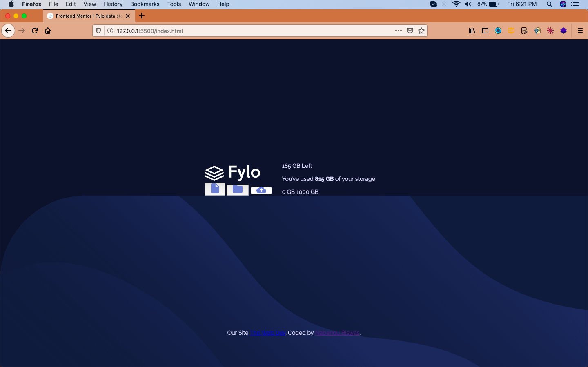Click the two-tone globe extension icon
This screenshot has height=367, width=588.
coord(537,31)
